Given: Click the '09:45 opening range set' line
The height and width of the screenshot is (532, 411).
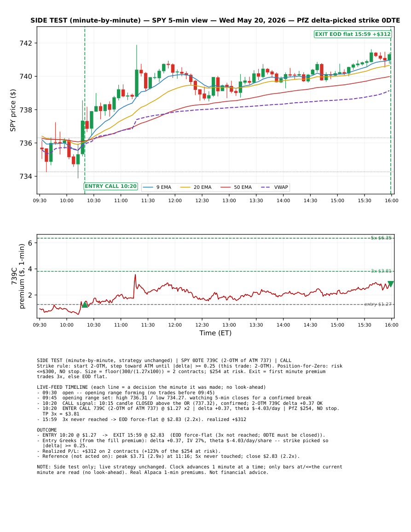Looking at the screenshot, I should tap(174, 398).
